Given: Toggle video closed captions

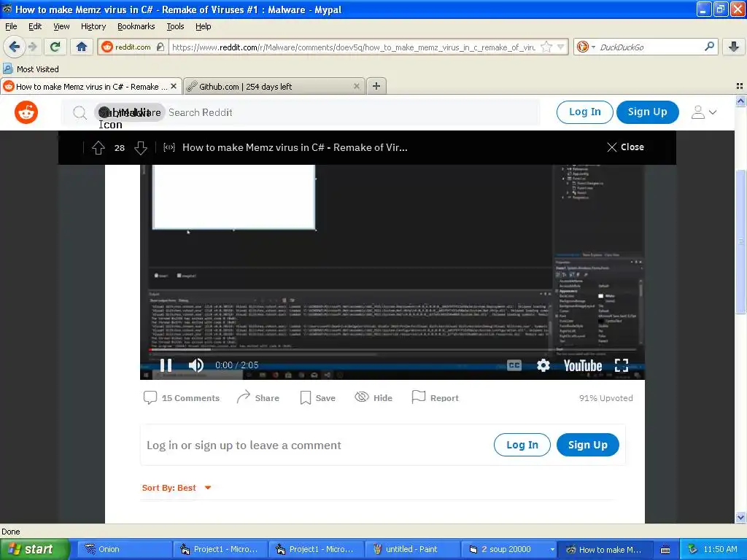Looking at the screenshot, I should pos(514,365).
